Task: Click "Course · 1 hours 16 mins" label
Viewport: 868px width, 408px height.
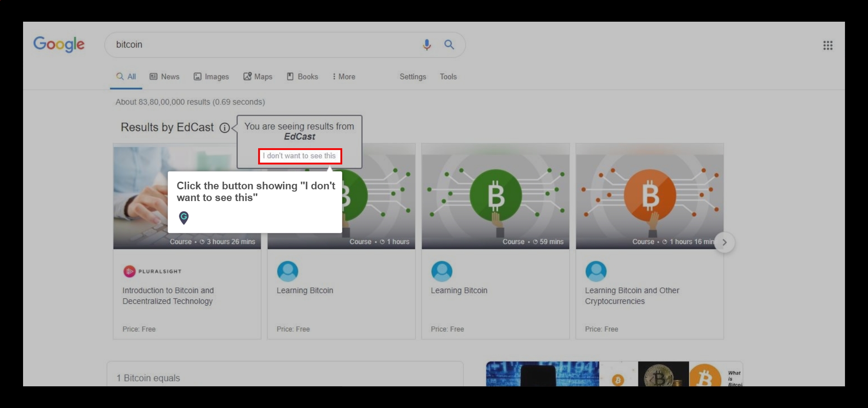Action: [x=674, y=242]
